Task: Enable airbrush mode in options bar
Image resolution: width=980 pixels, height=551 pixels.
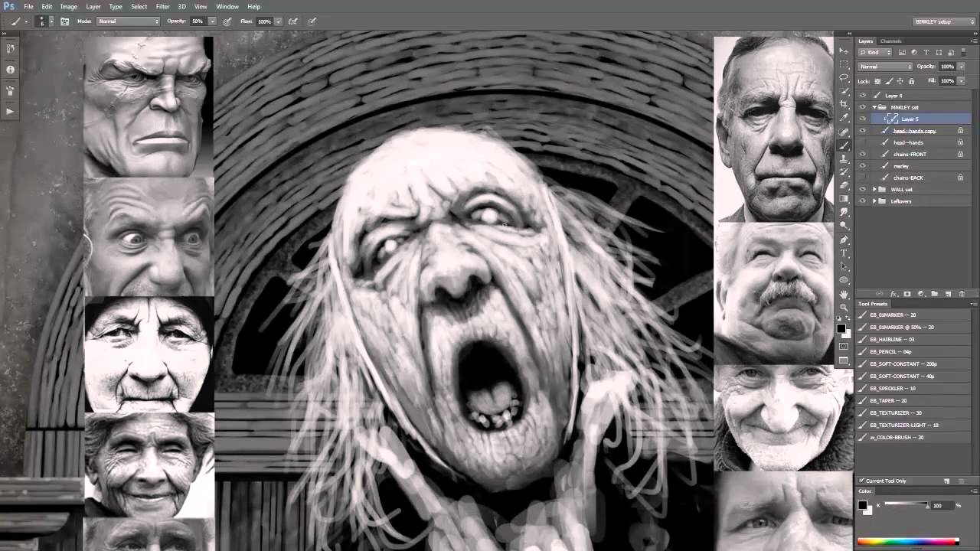Action: click(x=292, y=21)
